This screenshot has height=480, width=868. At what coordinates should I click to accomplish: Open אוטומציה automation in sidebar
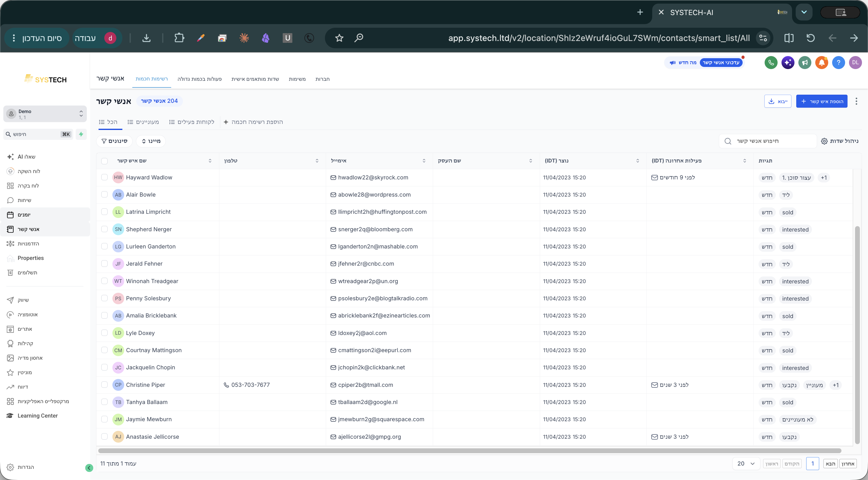click(28, 315)
